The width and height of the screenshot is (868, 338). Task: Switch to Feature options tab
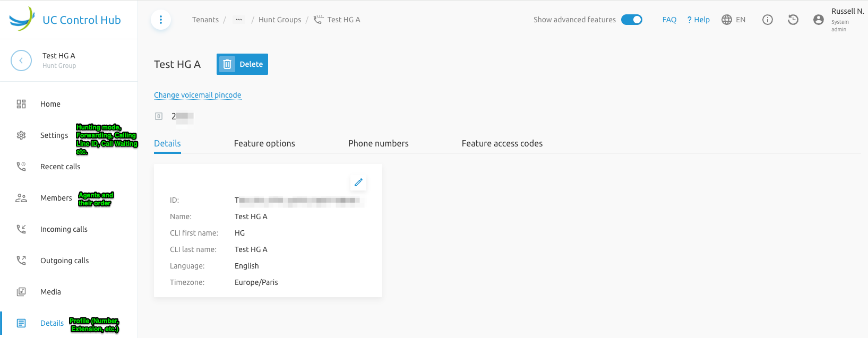tap(264, 143)
